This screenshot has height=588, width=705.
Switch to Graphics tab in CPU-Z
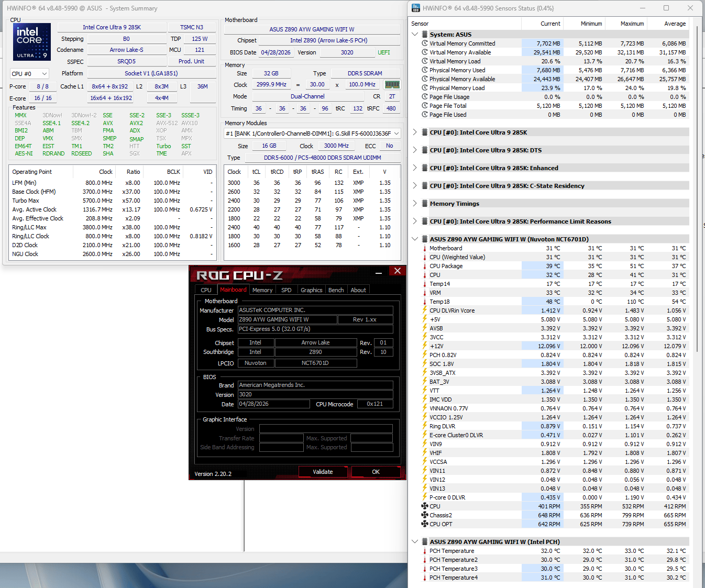[311, 290]
